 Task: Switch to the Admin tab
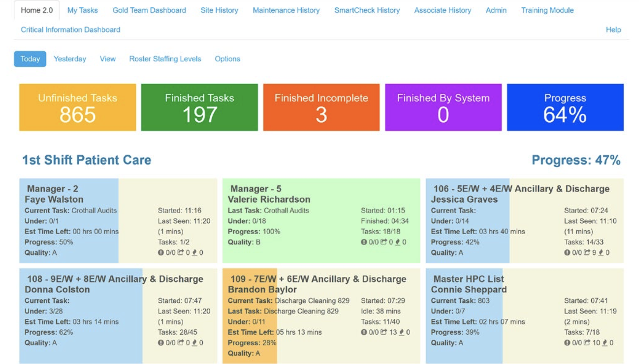pos(496,10)
